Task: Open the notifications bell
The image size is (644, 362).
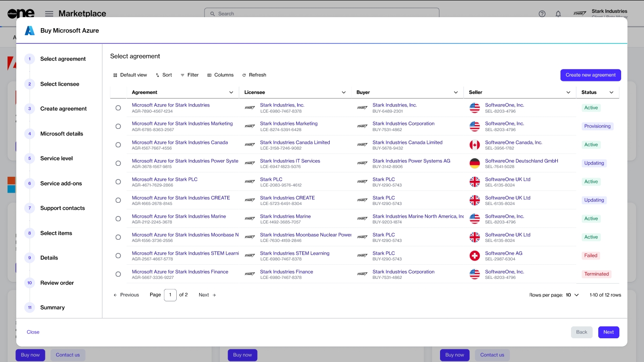Action: tap(558, 14)
